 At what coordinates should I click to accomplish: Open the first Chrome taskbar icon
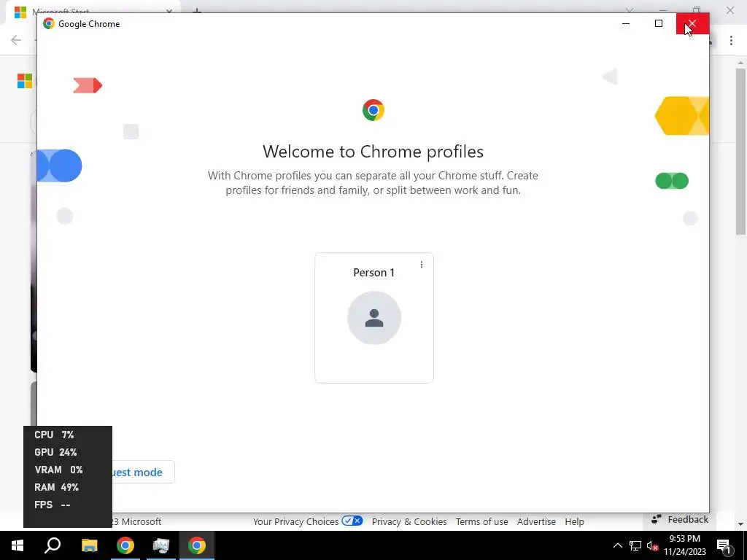125,545
